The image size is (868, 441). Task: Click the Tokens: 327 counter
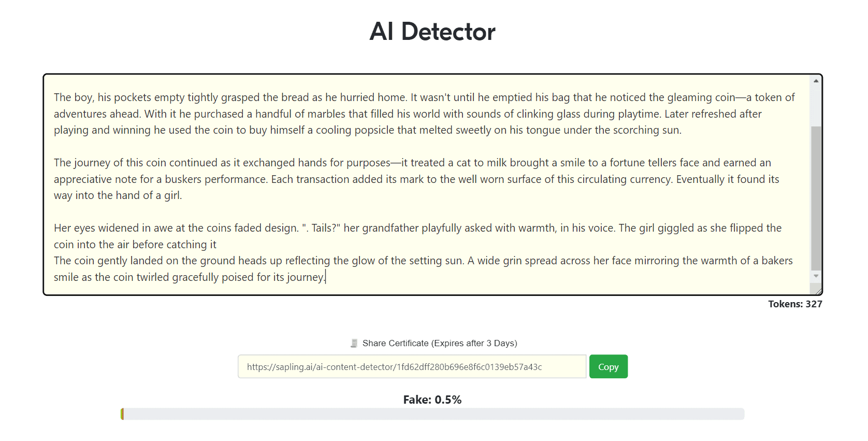pyautogui.click(x=794, y=304)
